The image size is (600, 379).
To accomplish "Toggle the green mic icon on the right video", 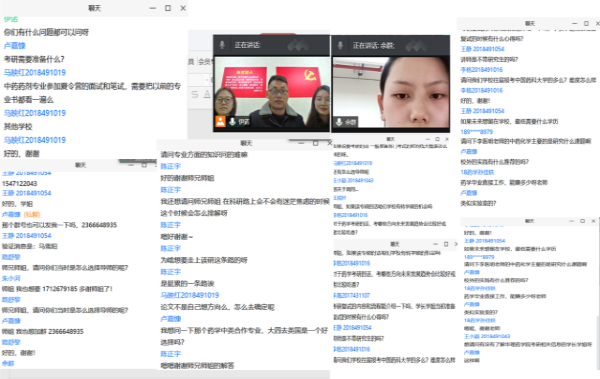I will click(x=339, y=122).
